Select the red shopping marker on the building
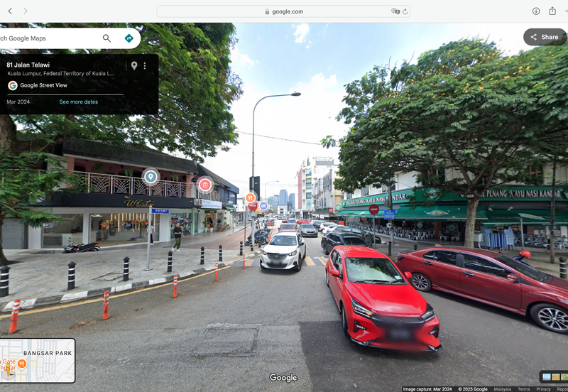Viewport: 568px width, 392px height. (205, 185)
